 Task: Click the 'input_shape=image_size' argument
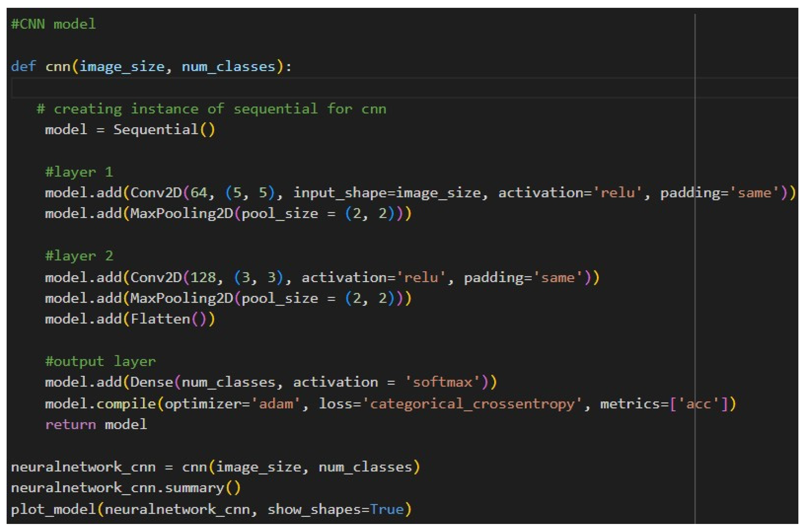click(x=387, y=193)
